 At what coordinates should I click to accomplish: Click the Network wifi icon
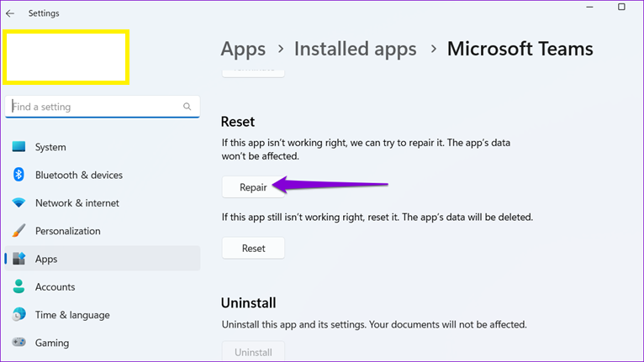tap(18, 202)
